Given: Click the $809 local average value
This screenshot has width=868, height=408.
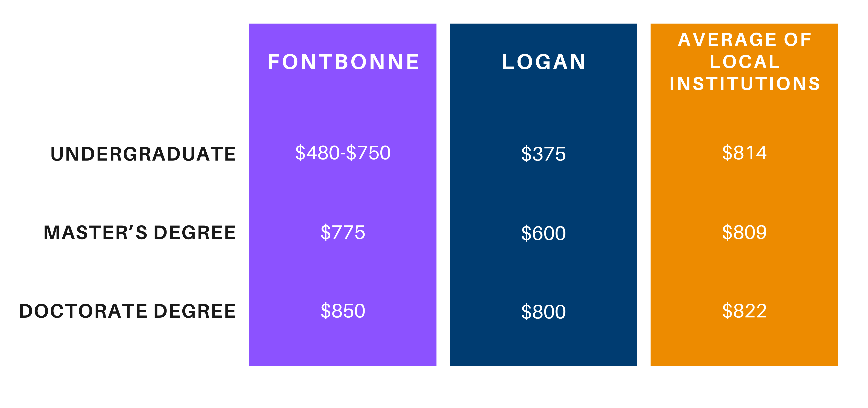Looking at the screenshot, I should click(744, 232).
